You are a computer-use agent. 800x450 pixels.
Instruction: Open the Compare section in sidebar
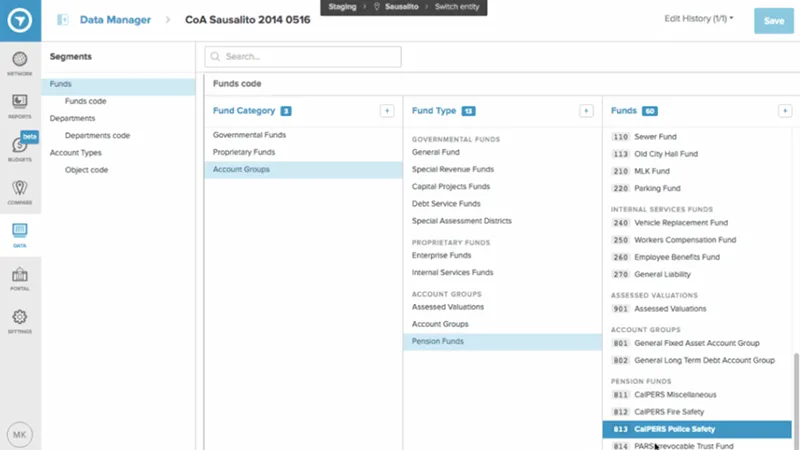20,192
